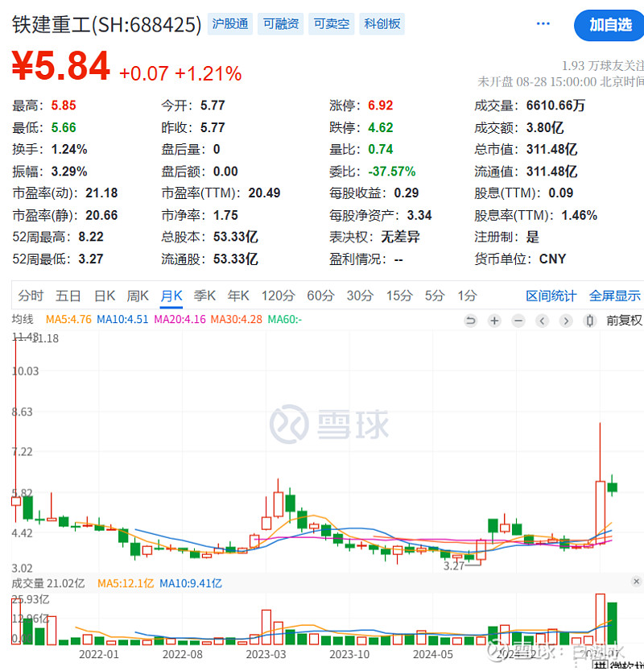
Task: Click the 3.27 low price marker
Action: [454, 565]
